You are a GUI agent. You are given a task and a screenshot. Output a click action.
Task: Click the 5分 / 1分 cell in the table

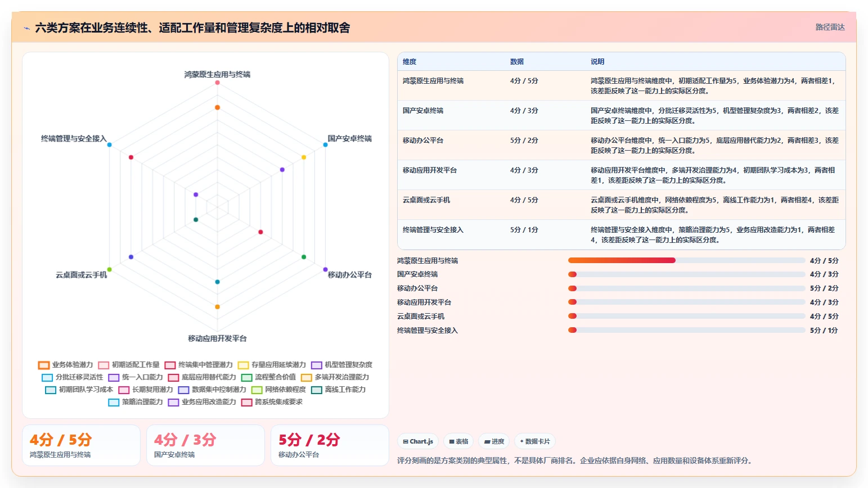[x=524, y=230]
